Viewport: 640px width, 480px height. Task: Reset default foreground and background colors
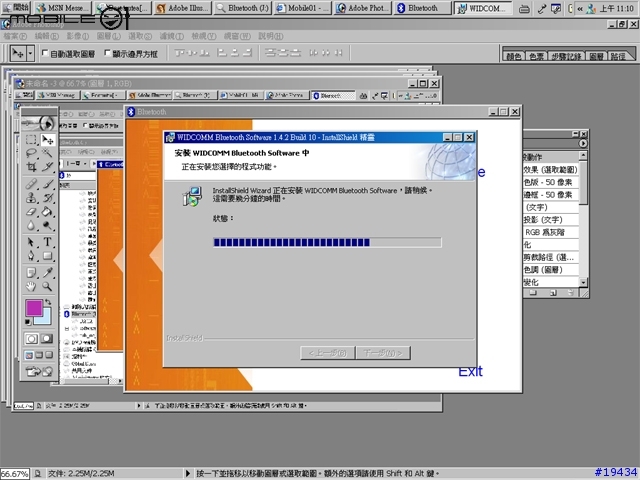click(x=28, y=322)
